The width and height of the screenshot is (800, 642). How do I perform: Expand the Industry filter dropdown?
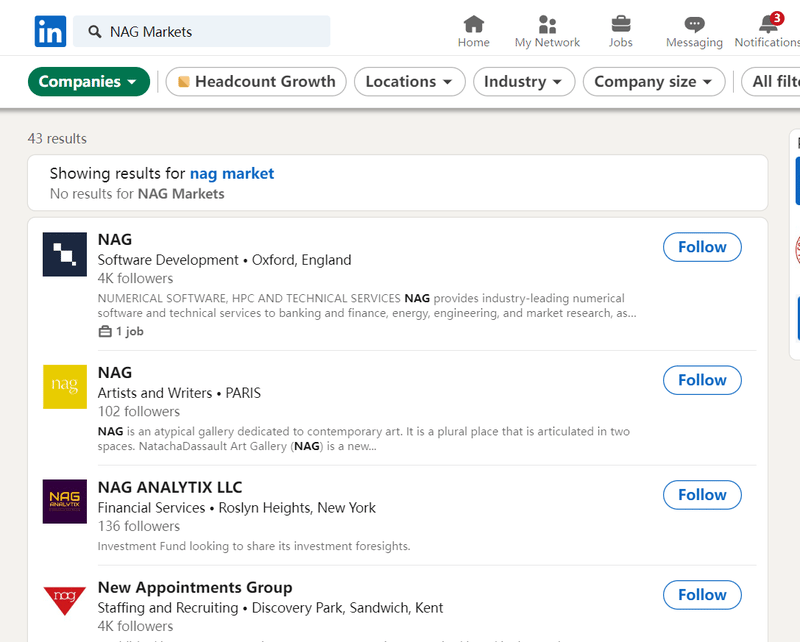[x=524, y=82]
